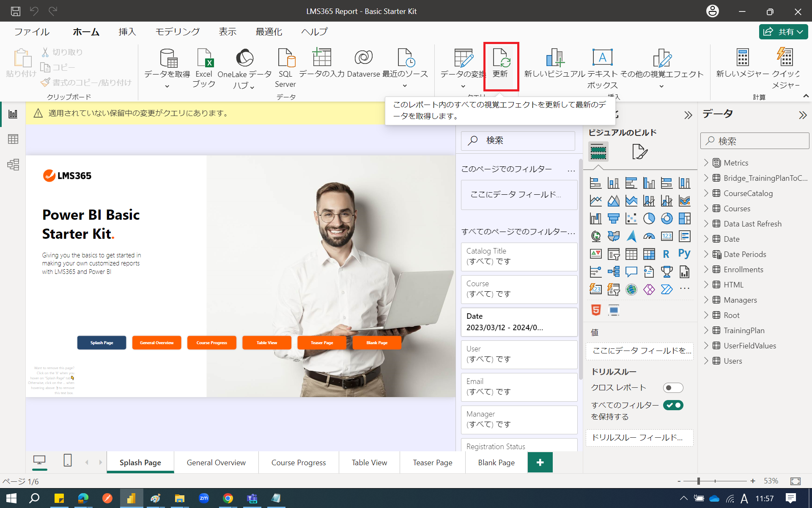Click the Filters pane search field
This screenshot has width=812, height=508.
point(518,141)
